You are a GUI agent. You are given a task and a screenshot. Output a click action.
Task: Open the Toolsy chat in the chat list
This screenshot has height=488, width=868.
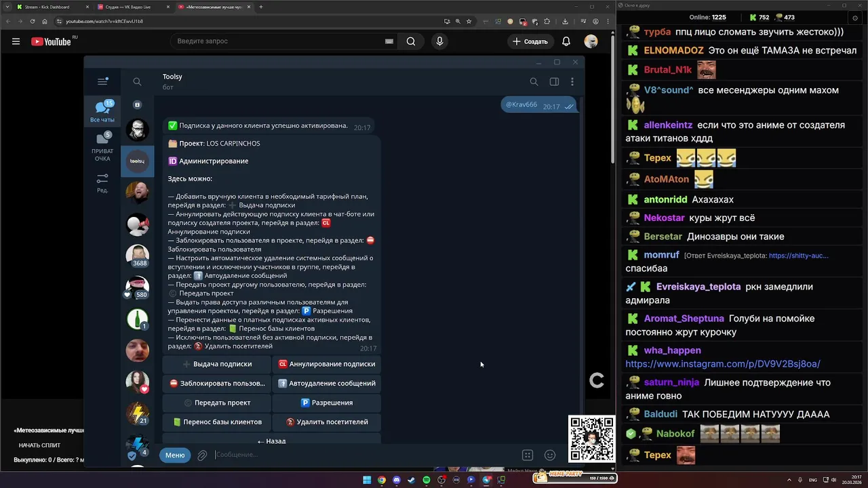[x=138, y=161]
